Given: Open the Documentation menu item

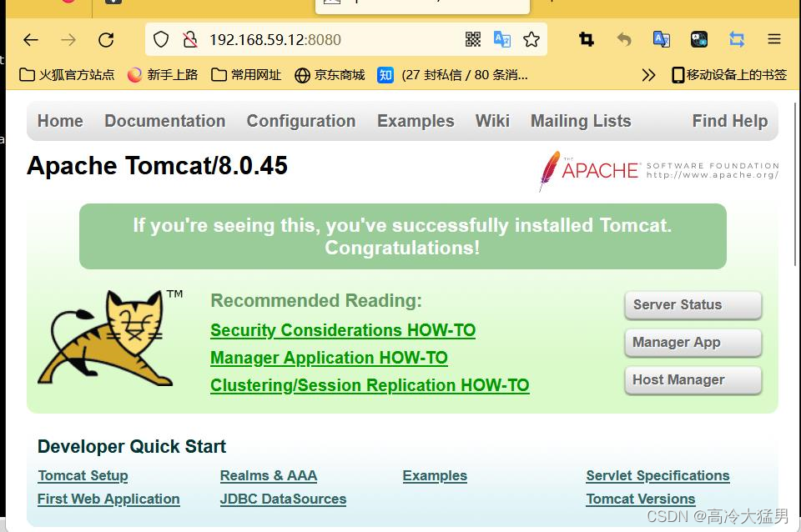Looking at the screenshot, I should click(164, 121).
